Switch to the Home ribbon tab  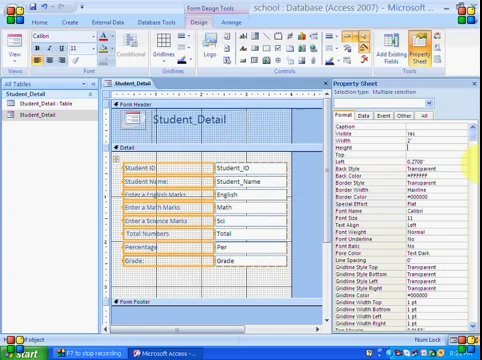[39, 22]
